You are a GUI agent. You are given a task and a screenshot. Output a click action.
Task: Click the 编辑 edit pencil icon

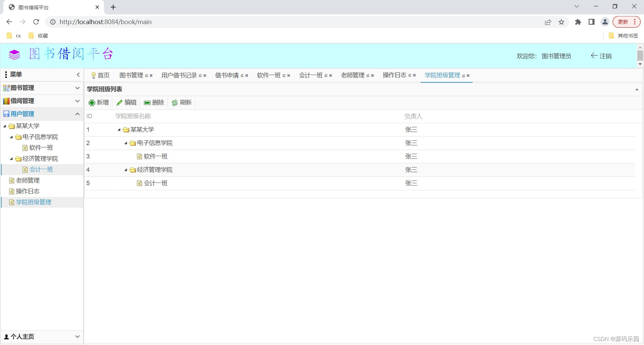click(x=119, y=102)
